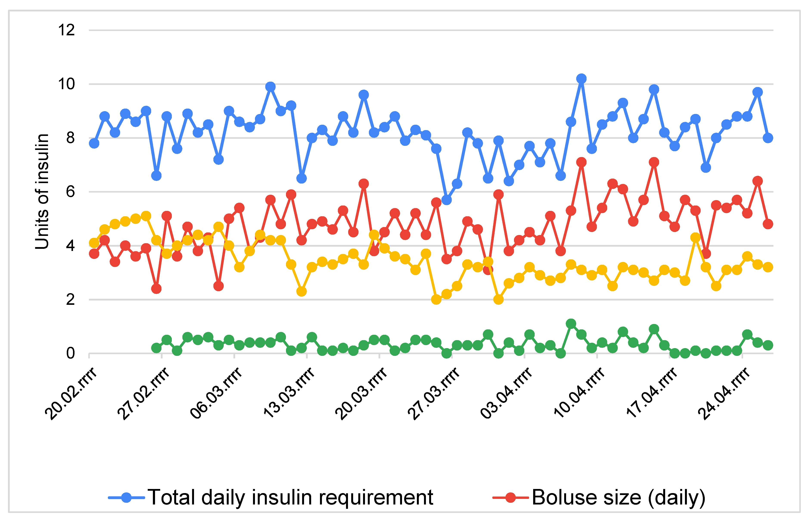
Task: Click the blue legend marker for Total daily insulin
Action: (x=126, y=497)
